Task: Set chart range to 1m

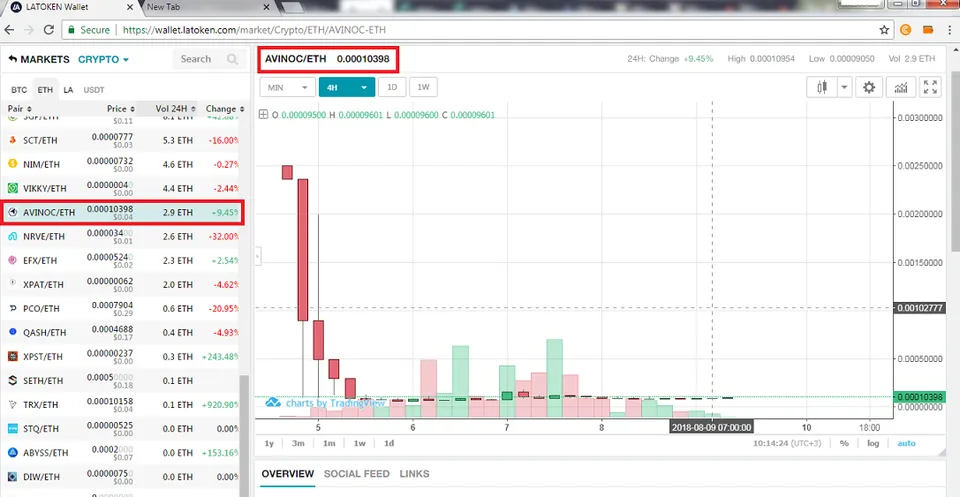Action: (x=329, y=443)
